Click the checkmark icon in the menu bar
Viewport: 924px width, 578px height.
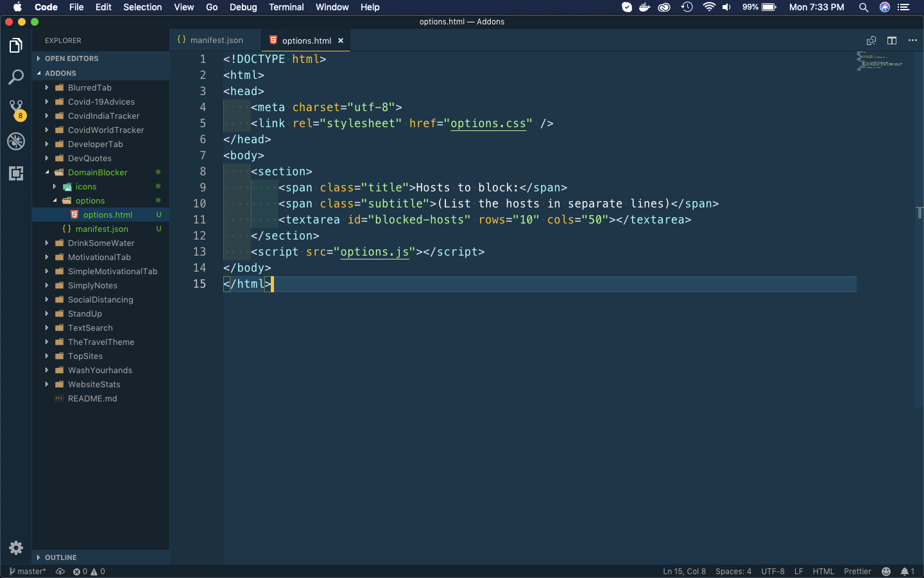coord(627,7)
